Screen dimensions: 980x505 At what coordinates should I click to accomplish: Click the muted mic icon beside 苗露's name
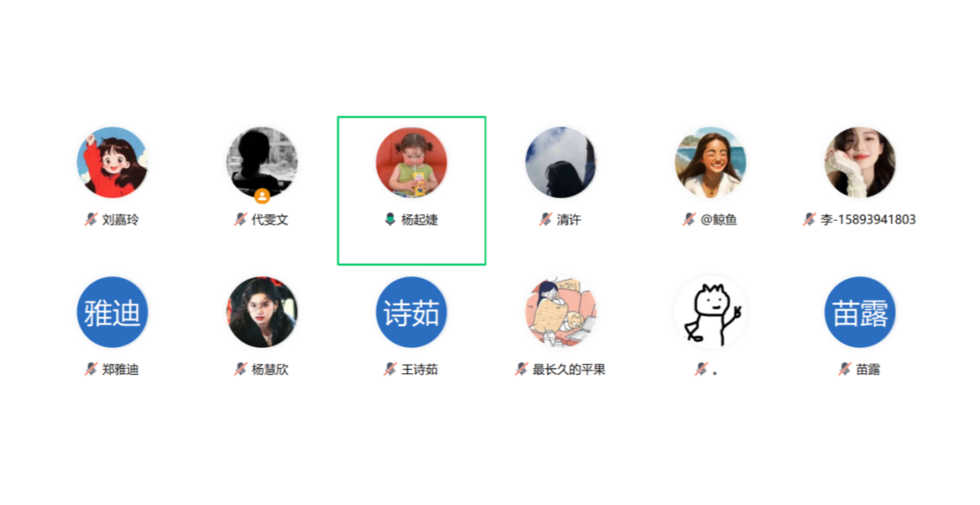click(845, 369)
